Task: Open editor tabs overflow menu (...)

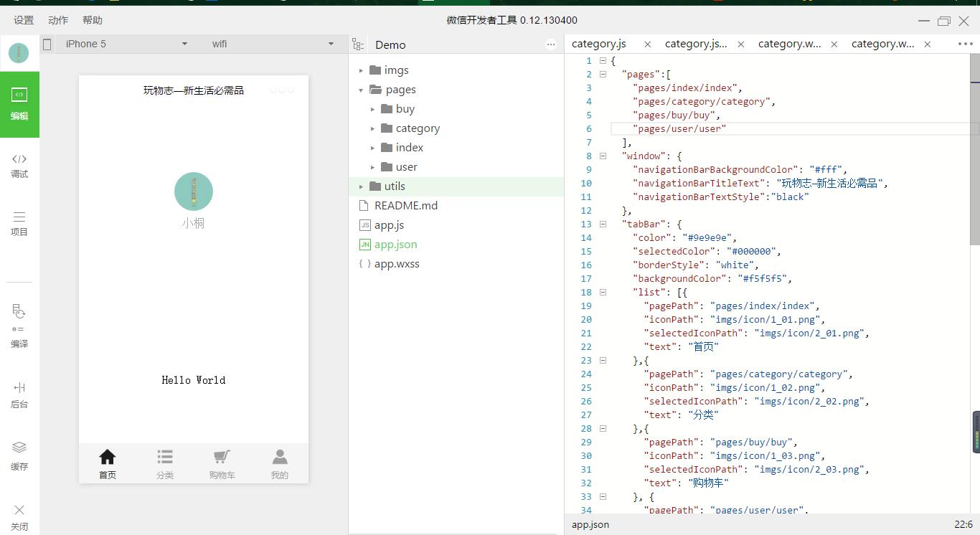Action: (x=966, y=44)
